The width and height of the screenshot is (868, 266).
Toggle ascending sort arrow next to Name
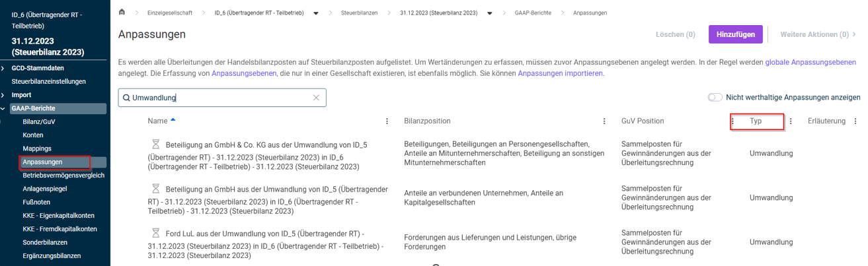click(x=173, y=120)
